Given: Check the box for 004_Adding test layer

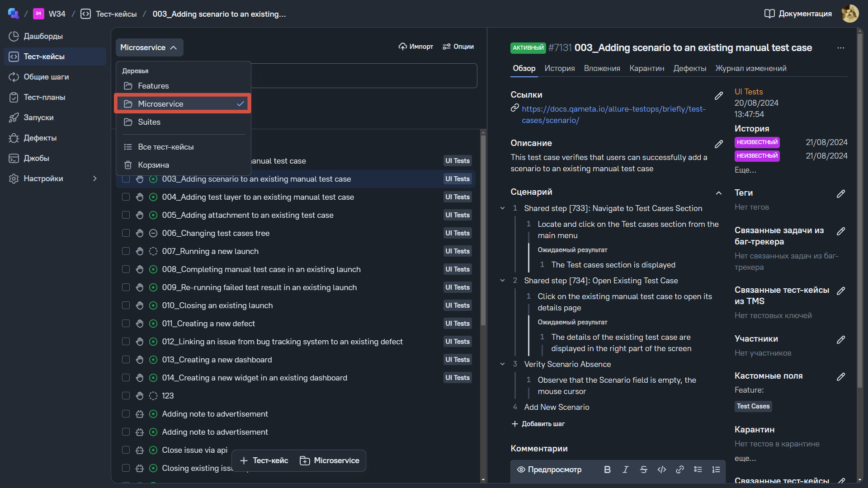Looking at the screenshot, I should [126, 197].
